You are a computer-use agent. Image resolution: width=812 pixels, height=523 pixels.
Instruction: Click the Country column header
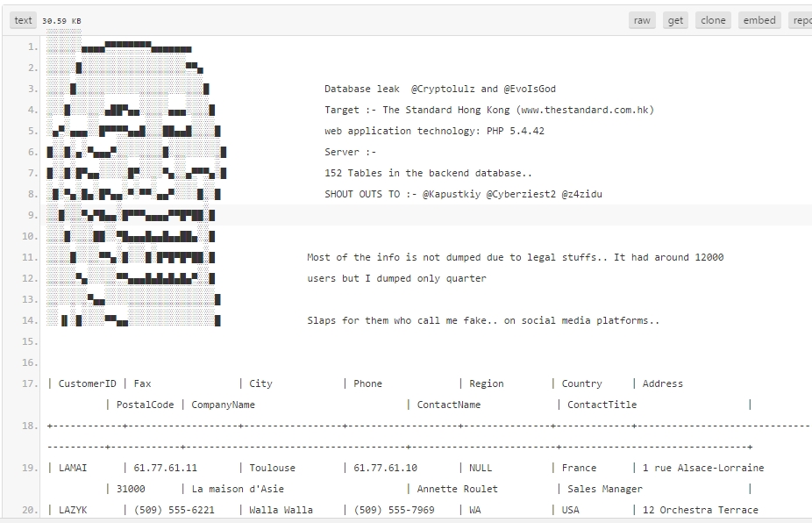click(581, 383)
